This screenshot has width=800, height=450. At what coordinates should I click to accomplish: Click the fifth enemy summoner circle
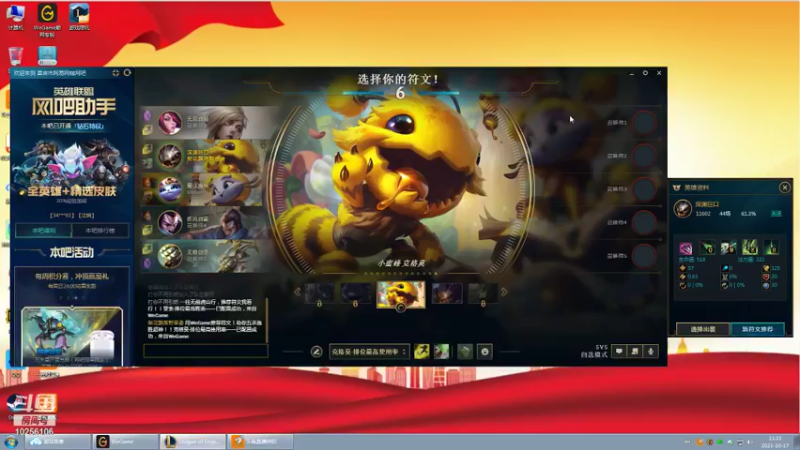point(644,256)
